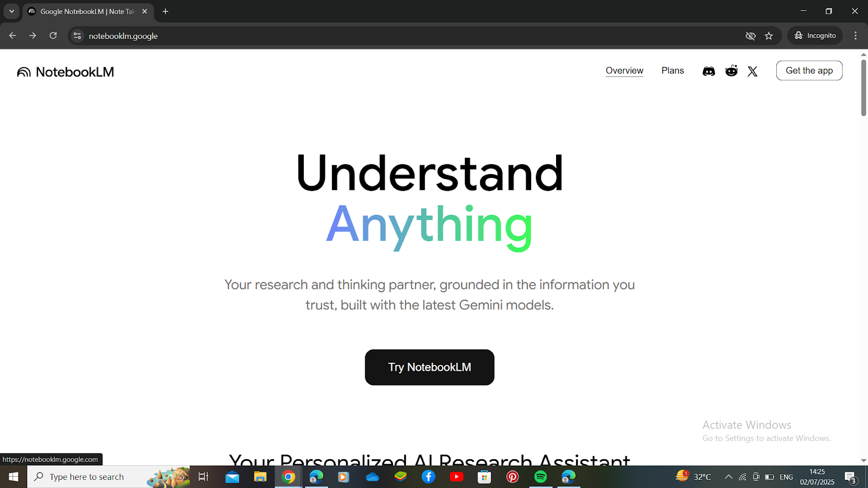
Task: Bookmark this page with the star icon
Action: pyautogui.click(x=769, y=36)
